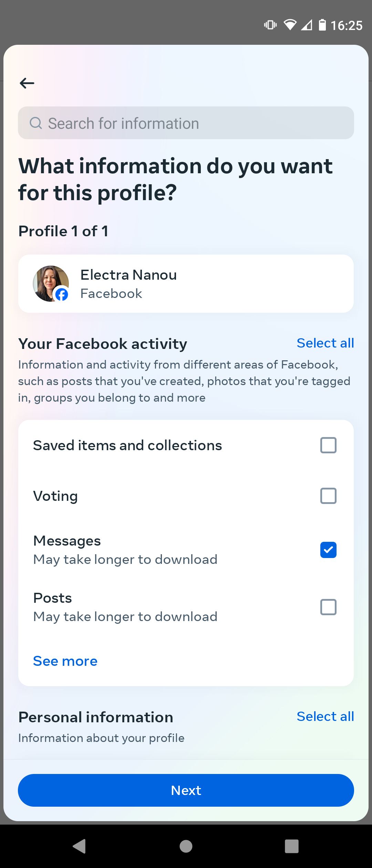Select all Facebook activity items
Viewport: 372px width, 868px height.
click(325, 343)
